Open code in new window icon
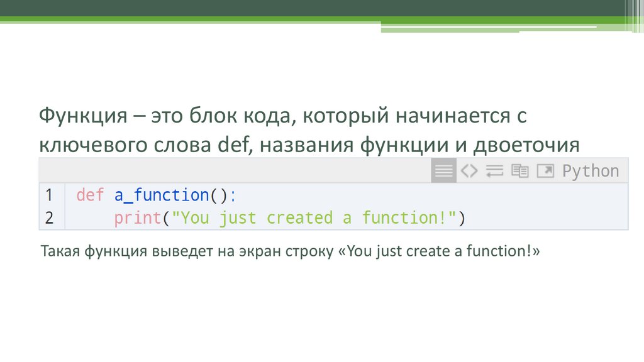This screenshot has height=362, width=644. (x=545, y=170)
